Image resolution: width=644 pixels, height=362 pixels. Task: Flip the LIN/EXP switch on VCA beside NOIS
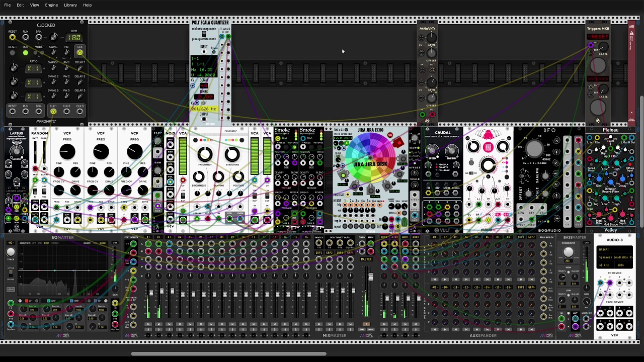click(183, 196)
